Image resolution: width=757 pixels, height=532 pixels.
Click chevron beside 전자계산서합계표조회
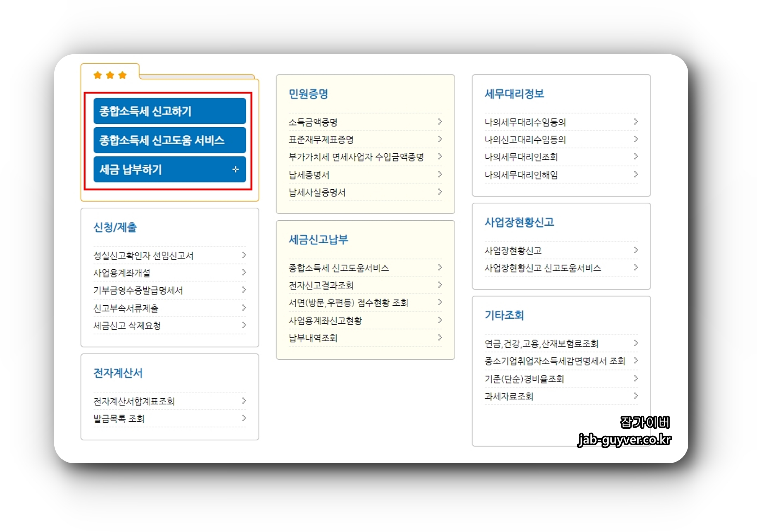point(244,401)
